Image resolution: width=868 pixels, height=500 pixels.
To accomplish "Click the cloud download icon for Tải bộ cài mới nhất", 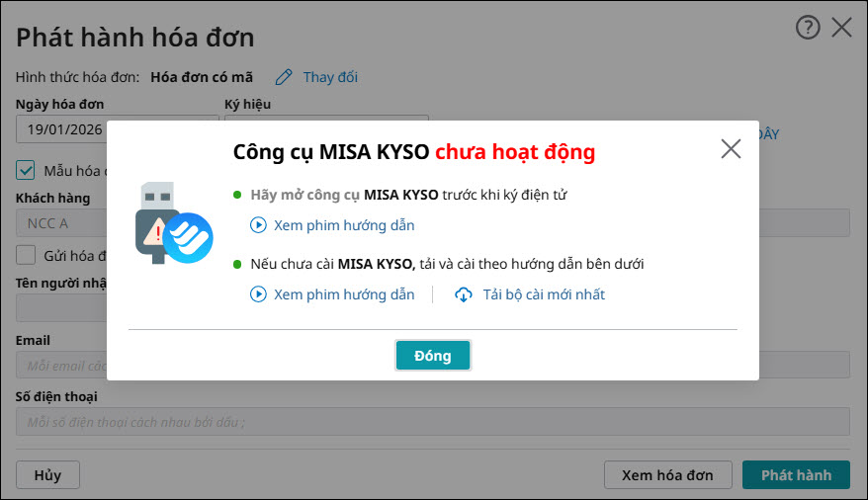I will coord(463,294).
